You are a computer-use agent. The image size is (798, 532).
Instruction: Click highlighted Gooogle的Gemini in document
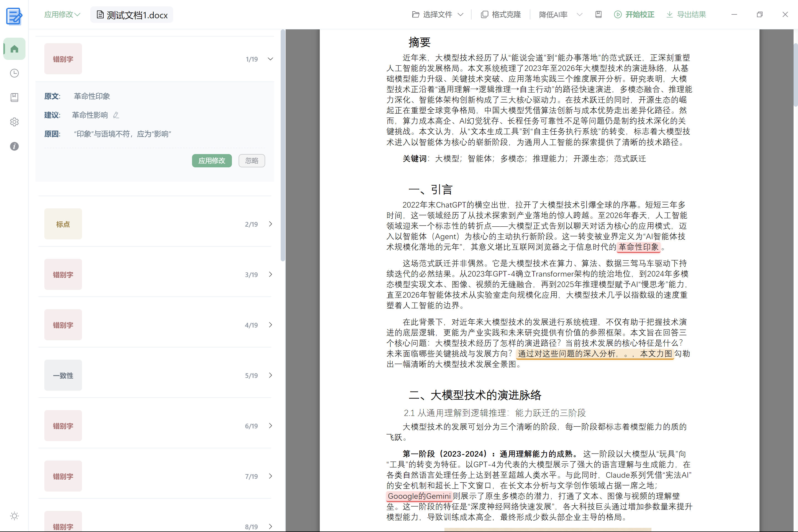(419, 496)
